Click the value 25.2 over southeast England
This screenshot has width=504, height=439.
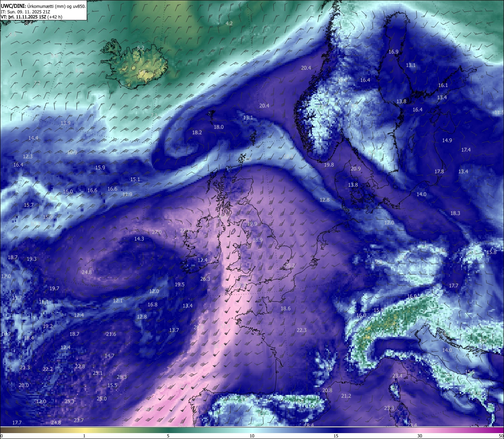290,266
